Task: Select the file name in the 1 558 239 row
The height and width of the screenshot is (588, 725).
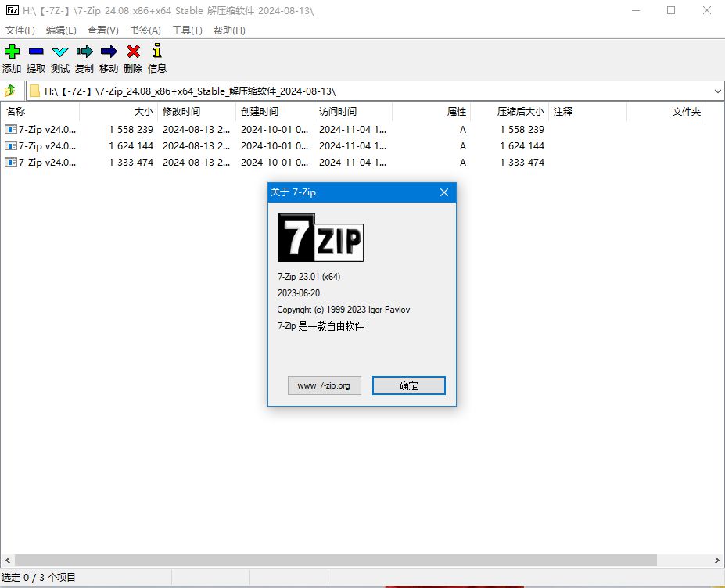Action: 47,130
